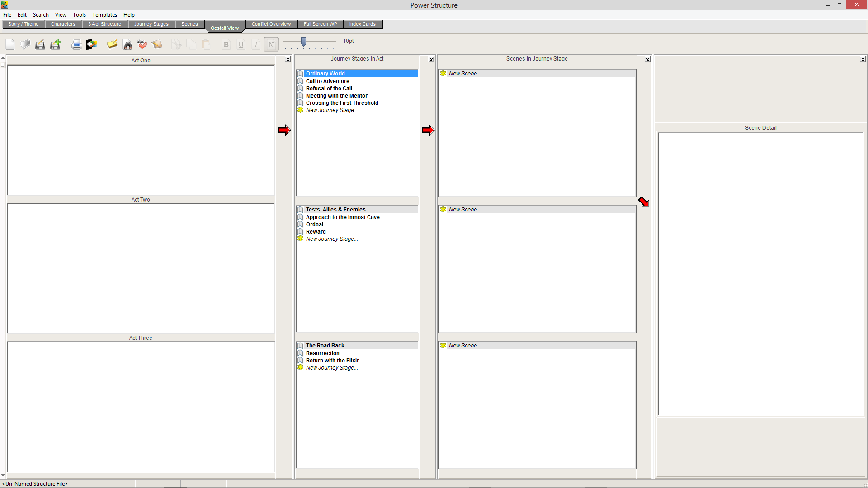Click the stamp/template icon in toolbar
The width and height of the screenshot is (868, 488).
coord(157,44)
